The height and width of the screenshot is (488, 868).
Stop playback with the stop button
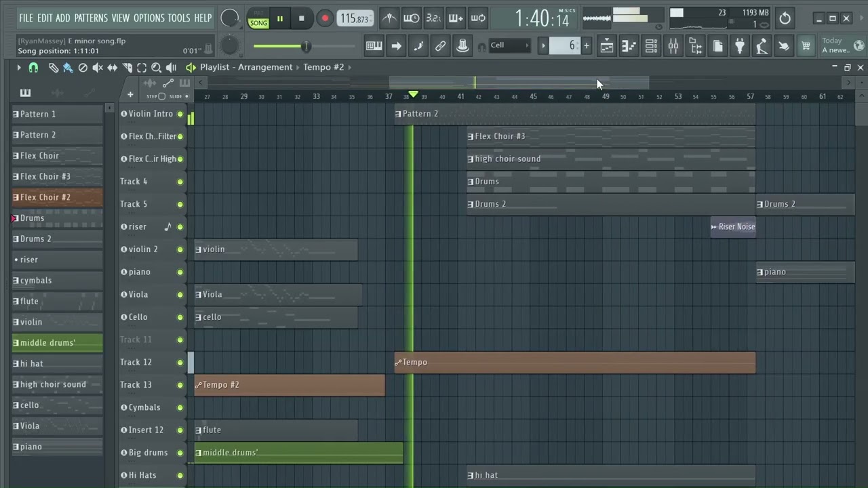coord(302,18)
